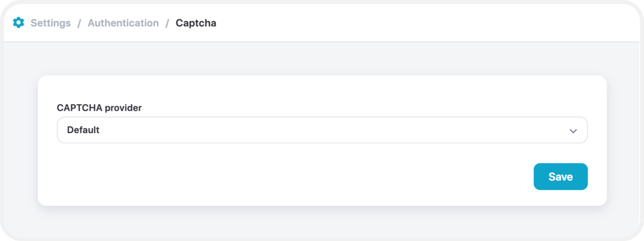Click the blue Save button label
The image size is (644, 241).
point(560,177)
